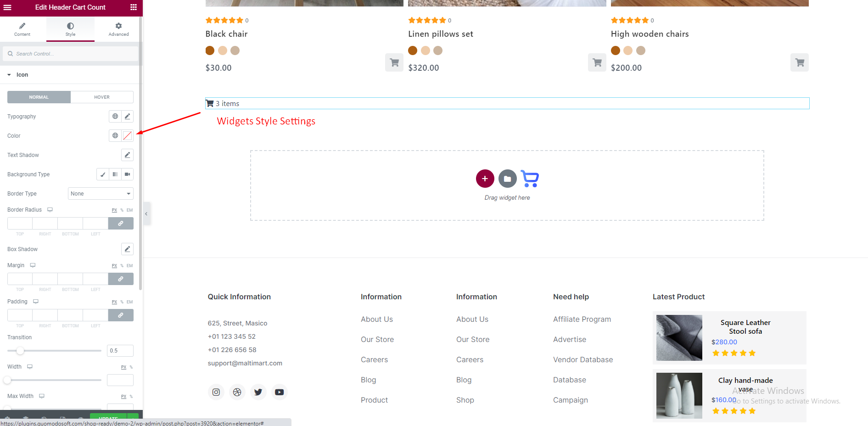Open the Box Shadow edit pencil
This screenshot has width=868, height=426.
[x=127, y=249]
